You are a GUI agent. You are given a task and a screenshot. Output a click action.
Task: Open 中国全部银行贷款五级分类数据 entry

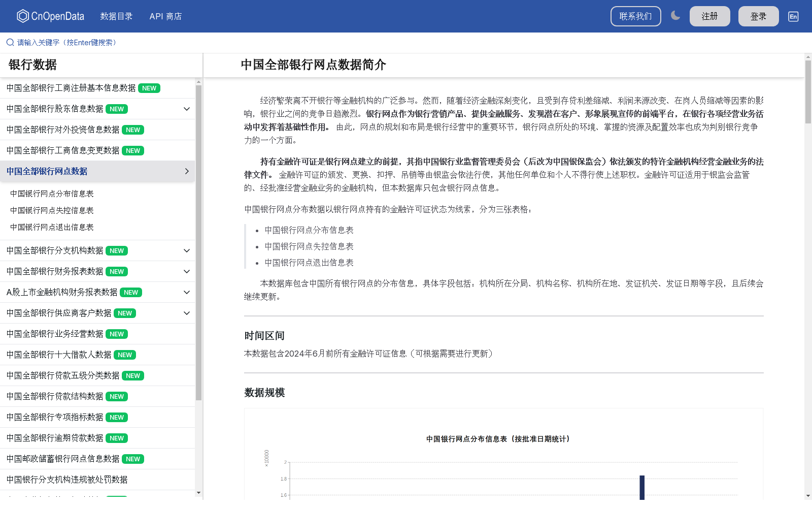pyautogui.click(x=63, y=375)
